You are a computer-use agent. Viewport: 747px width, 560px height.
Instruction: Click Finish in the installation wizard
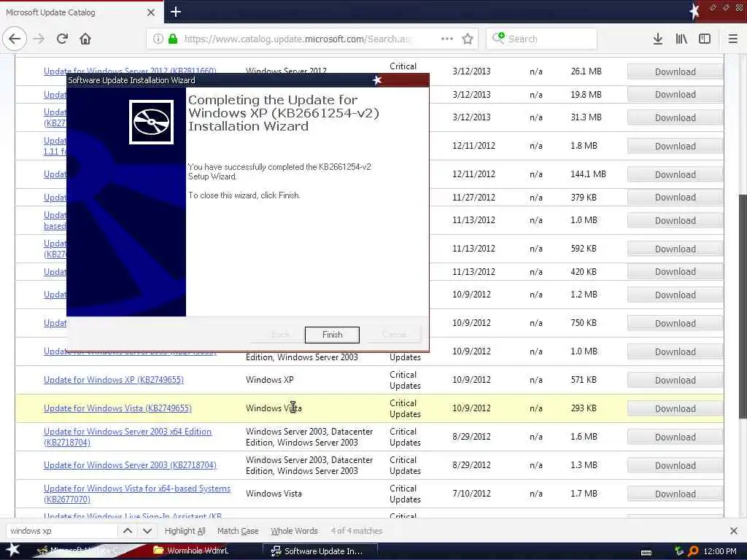[x=332, y=335]
